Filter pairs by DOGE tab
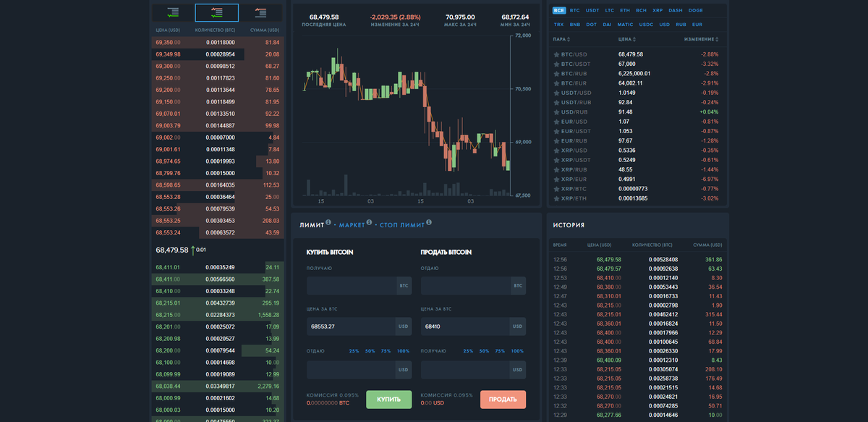 (696, 11)
